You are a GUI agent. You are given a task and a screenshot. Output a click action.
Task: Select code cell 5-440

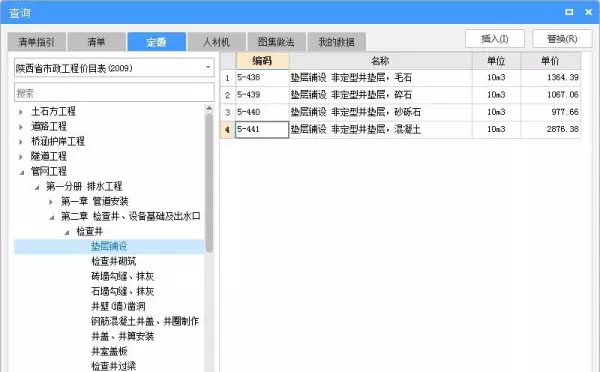pos(262,112)
